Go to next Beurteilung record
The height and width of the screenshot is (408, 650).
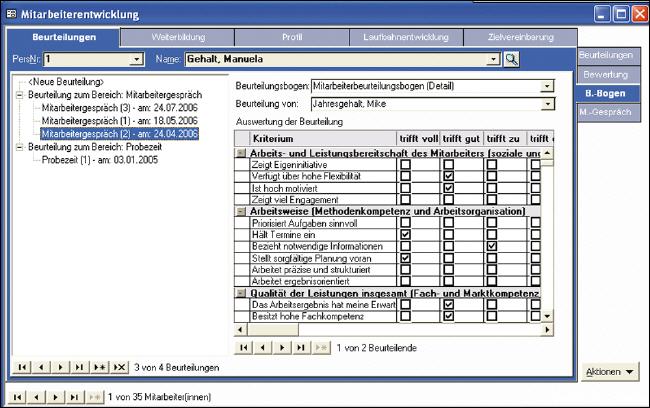61,367
